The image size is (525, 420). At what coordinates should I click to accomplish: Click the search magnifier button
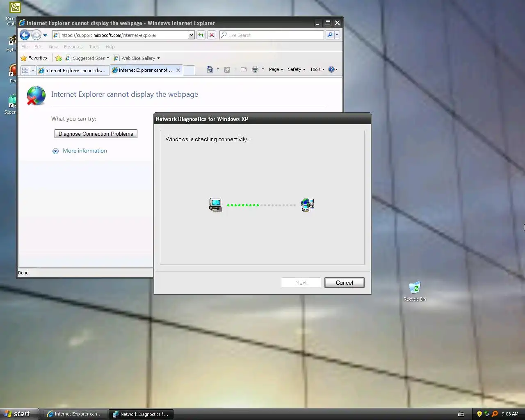330,35
